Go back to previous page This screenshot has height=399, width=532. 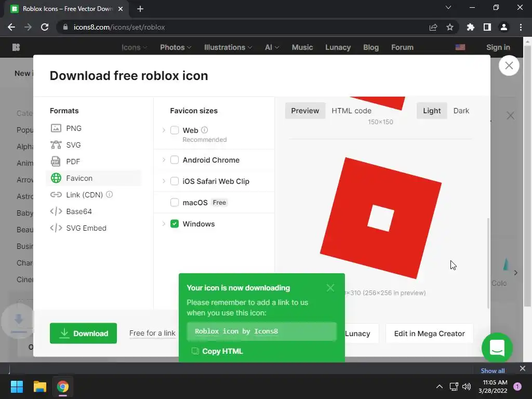11,27
